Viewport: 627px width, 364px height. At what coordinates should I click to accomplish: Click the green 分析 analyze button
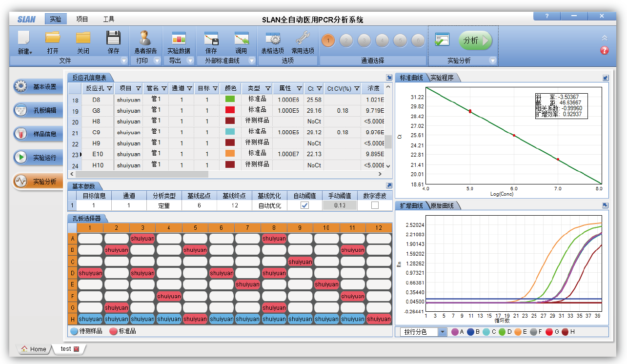[475, 40]
